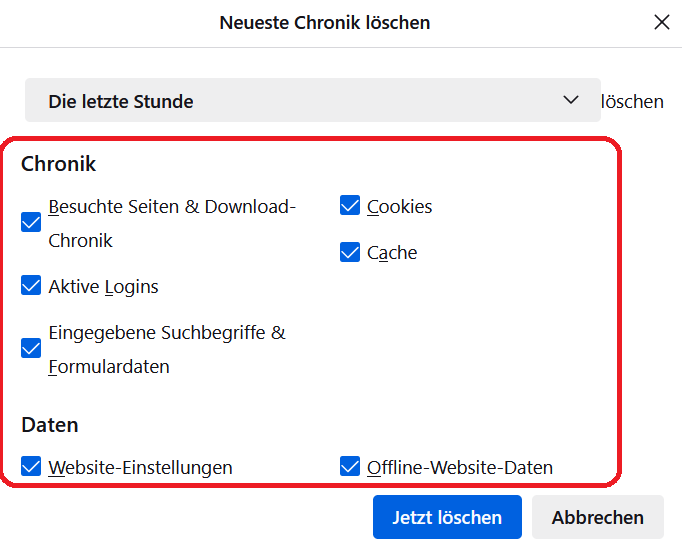Disable the Offline-Website-Daten checkbox box
Image resolution: width=682 pixels, height=553 pixels.
pos(350,467)
